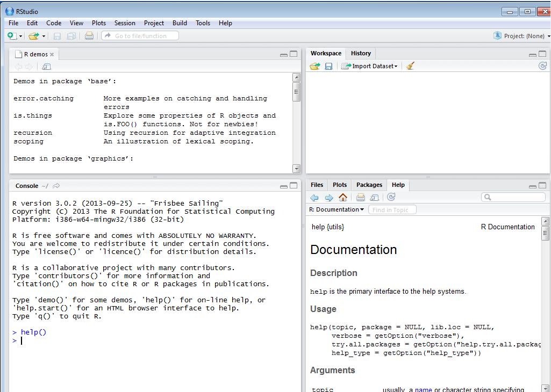Click scroll down arrow in R demos pane
This screenshot has height=392, width=551.
coord(297,169)
